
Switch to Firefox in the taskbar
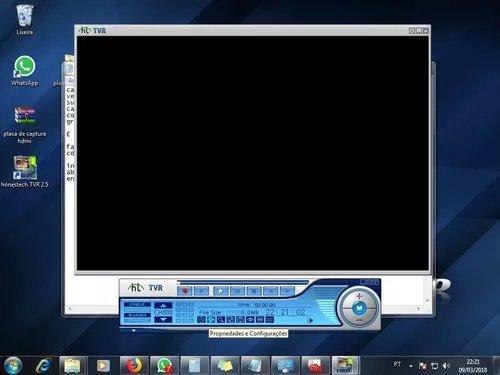[x=133, y=366]
